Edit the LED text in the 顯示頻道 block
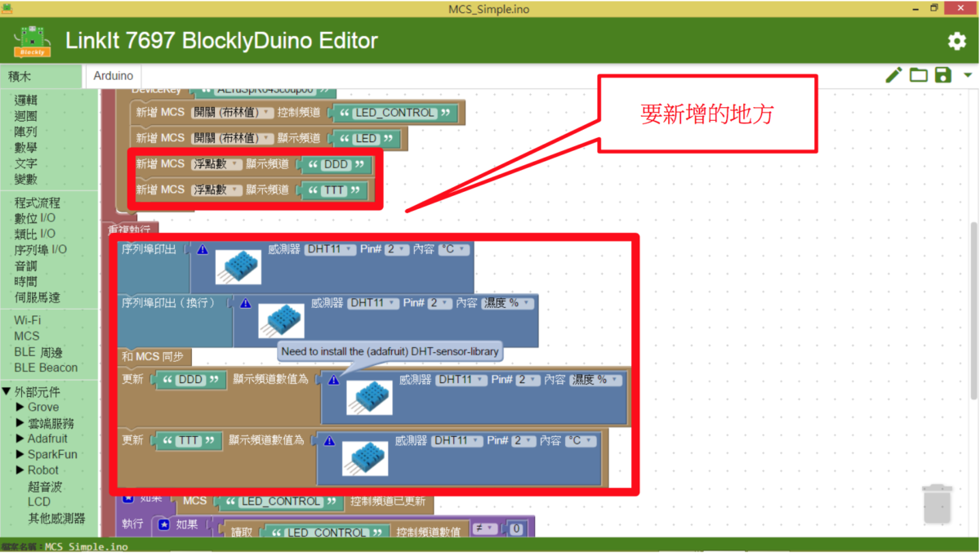 366,139
